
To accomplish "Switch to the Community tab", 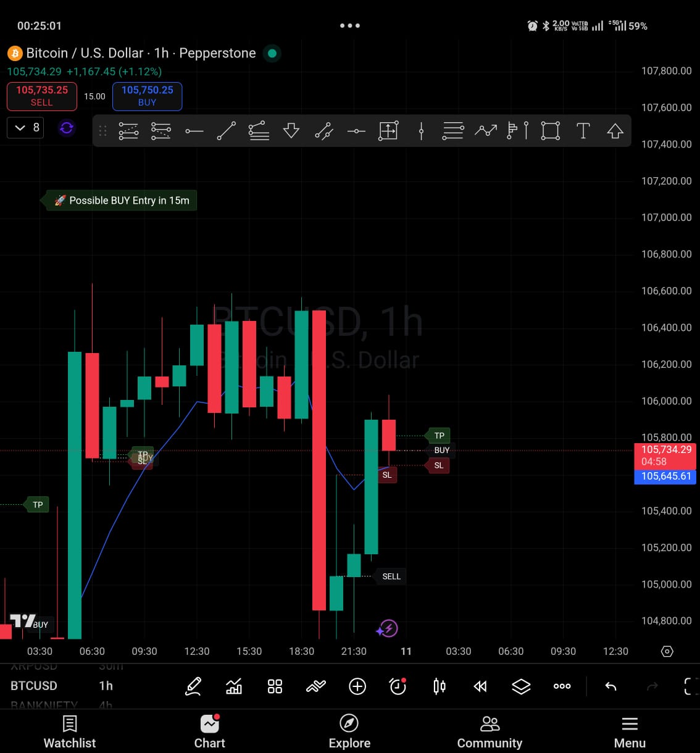I will [x=490, y=731].
